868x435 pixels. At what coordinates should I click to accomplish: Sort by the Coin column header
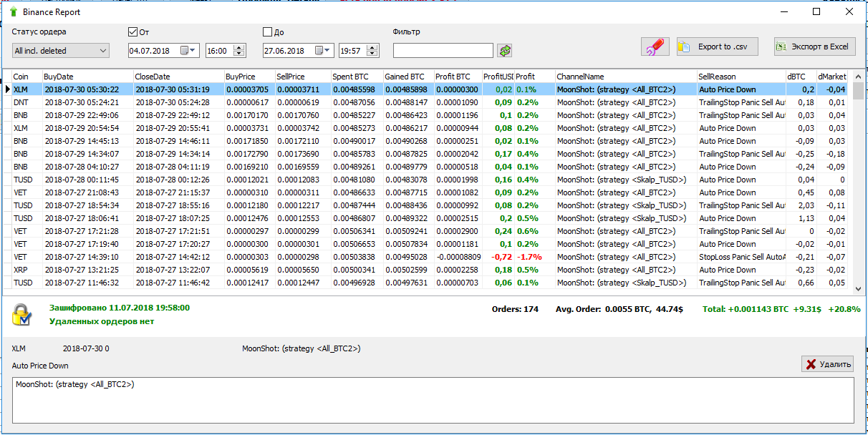coord(21,77)
